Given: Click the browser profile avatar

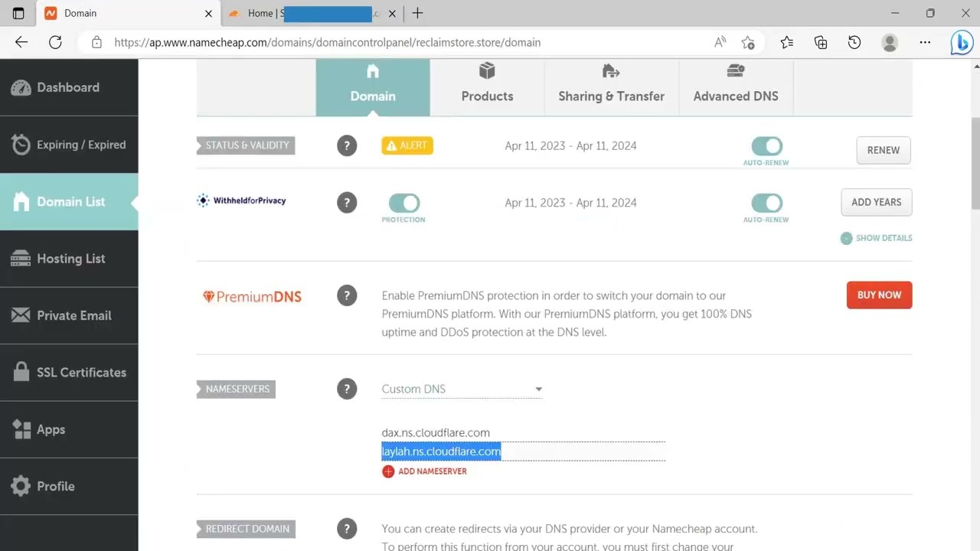Looking at the screenshot, I should 890,43.
